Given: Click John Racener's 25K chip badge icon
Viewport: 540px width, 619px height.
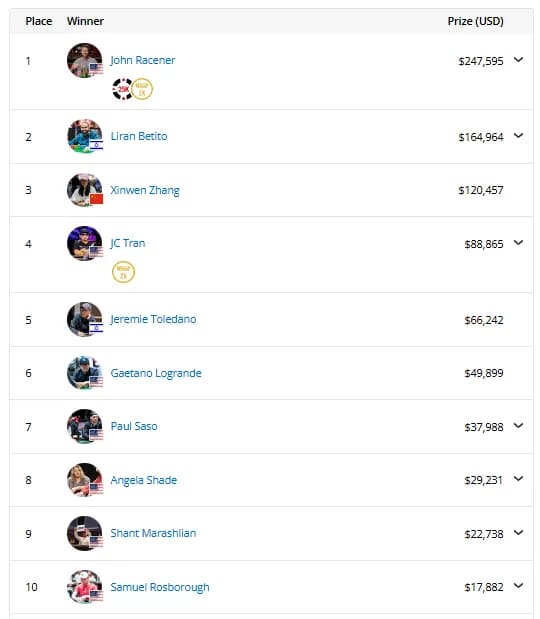Looking at the screenshot, I should click(122, 89).
